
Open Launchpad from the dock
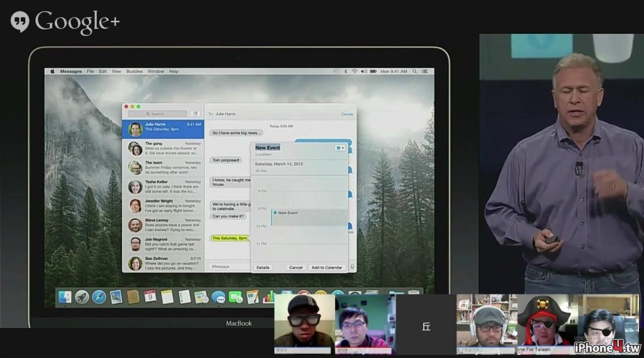point(82,297)
